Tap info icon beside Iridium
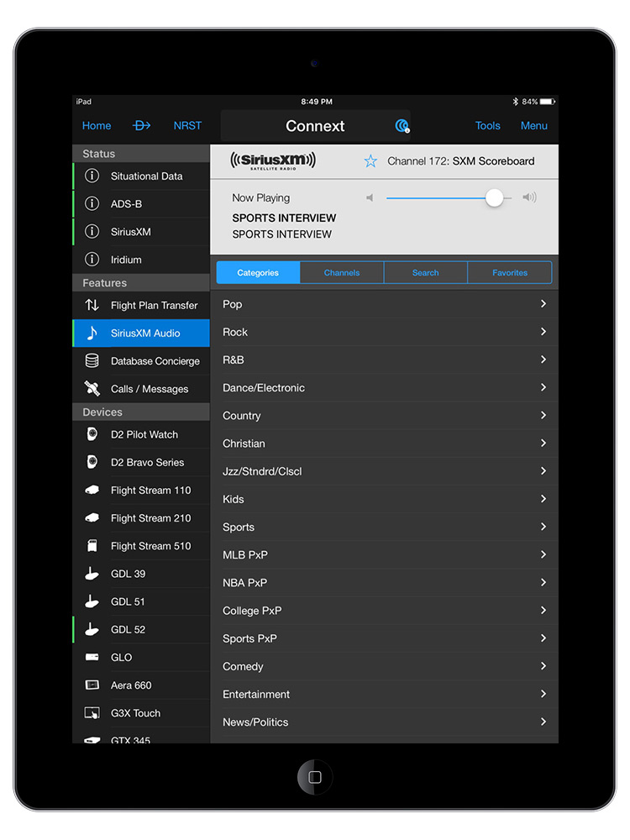Screen dimensions: 630x840 pos(92,260)
